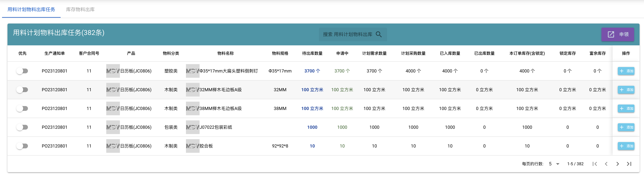Image resolution: width=644 pixels, height=177 pixels.
Task: Click material thumbnail next to 胶合板
Action: click(x=192, y=146)
